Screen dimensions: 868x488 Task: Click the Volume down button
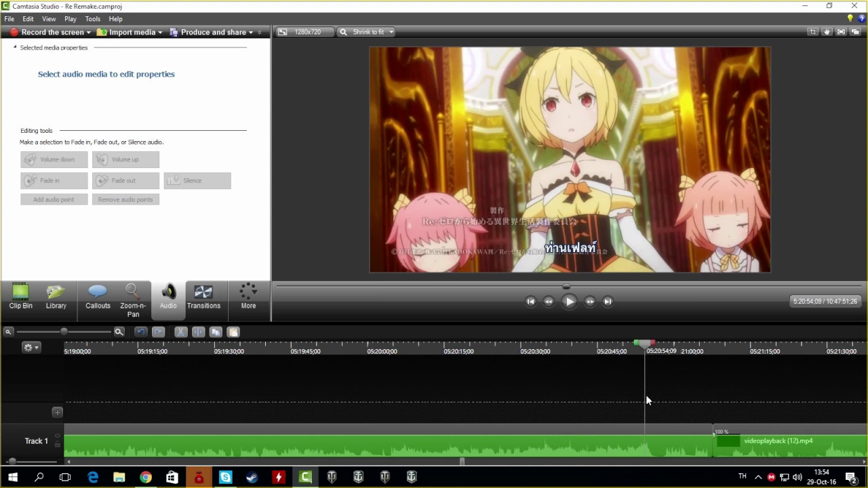click(54, 159)
